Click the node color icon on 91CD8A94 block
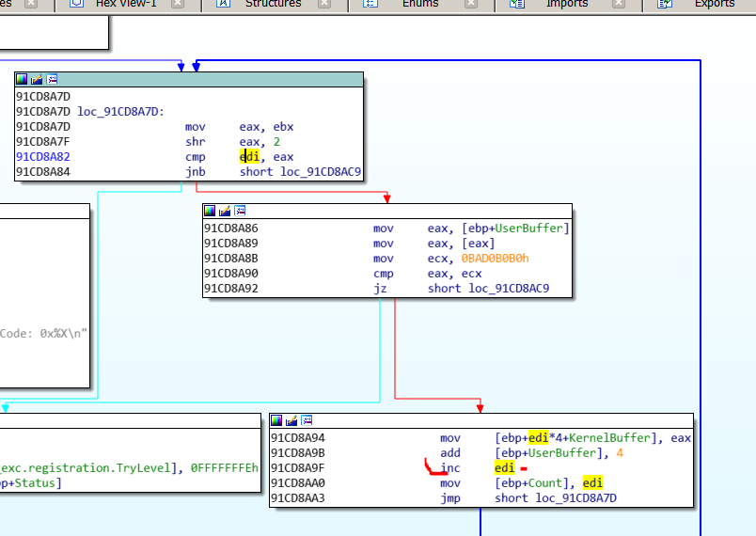Viewport: 756px width, 536px height. coord(277,420)
